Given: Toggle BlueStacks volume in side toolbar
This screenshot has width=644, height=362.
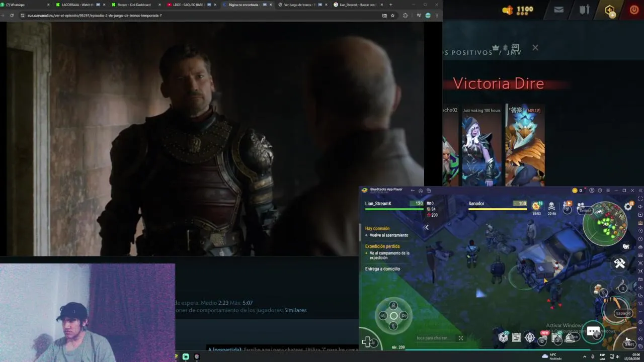Looking at the screenshot, I should tap(640, 207).
